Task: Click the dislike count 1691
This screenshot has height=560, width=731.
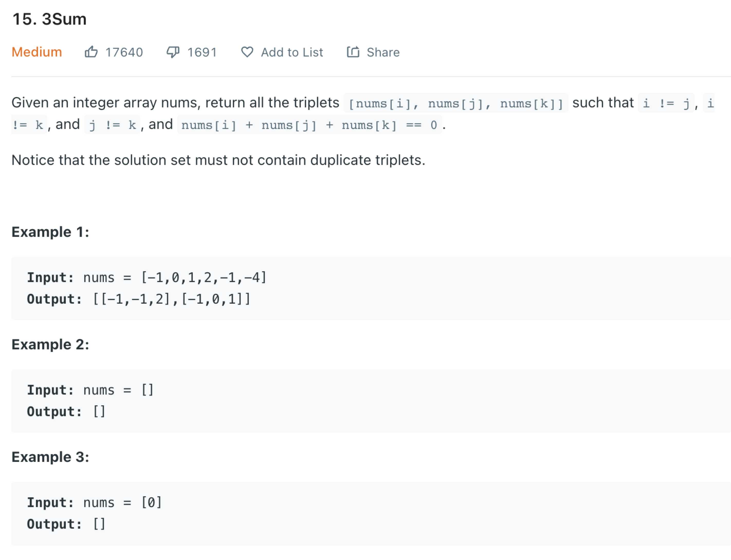Action: pos(202,52)
